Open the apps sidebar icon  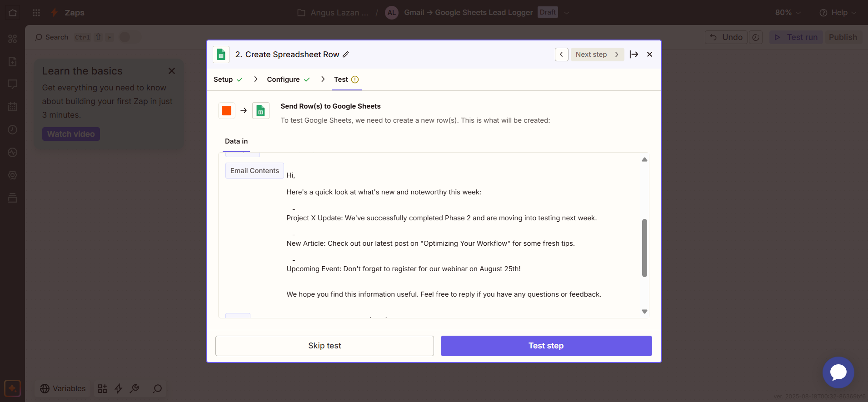[13, 39]
